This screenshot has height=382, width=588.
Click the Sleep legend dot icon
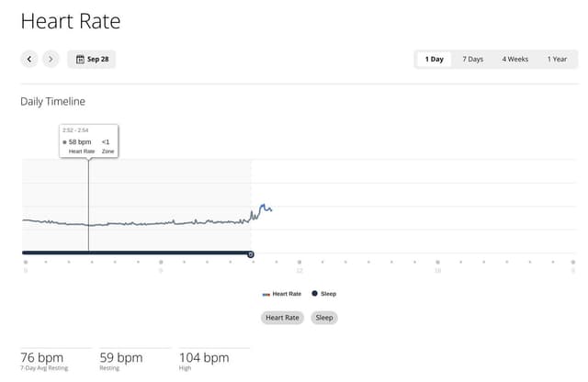click(x=314, y=294)
